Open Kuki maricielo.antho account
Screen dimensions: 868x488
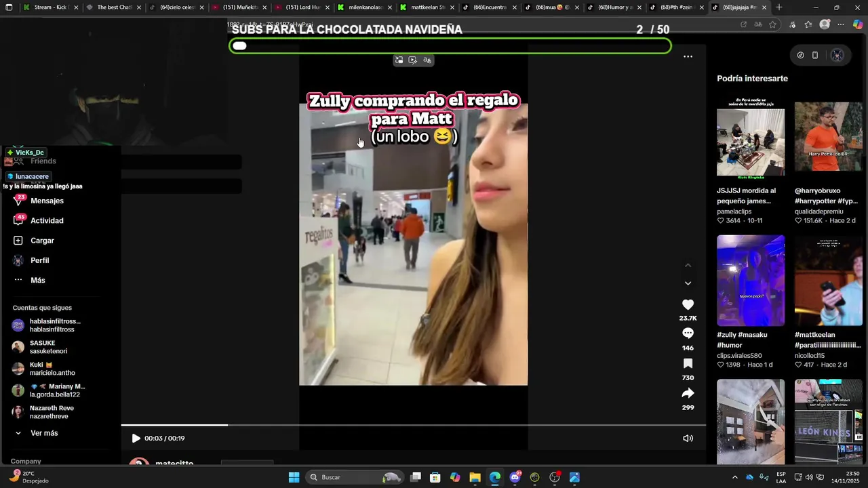click(x=44, y=369)
